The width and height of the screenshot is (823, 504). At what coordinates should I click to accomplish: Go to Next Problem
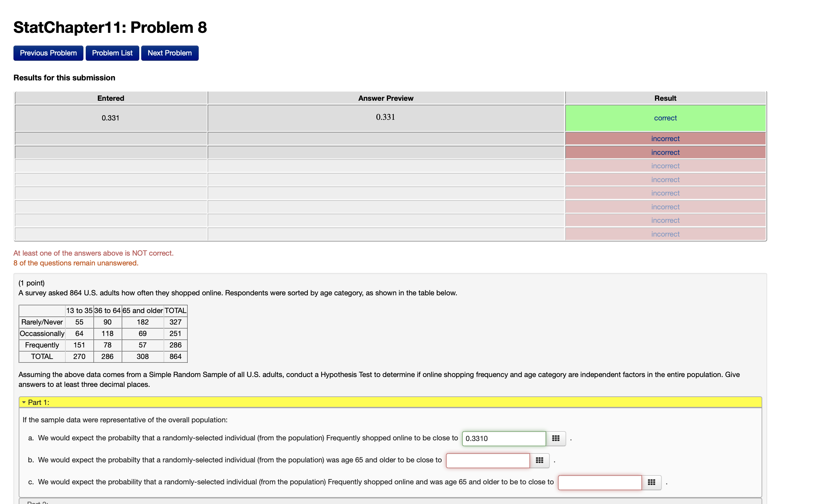(169, 53)
